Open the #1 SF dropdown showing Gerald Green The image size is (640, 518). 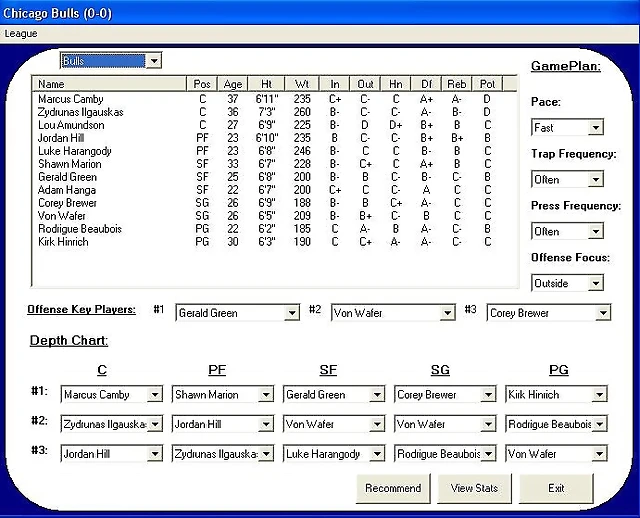(333, 394)
